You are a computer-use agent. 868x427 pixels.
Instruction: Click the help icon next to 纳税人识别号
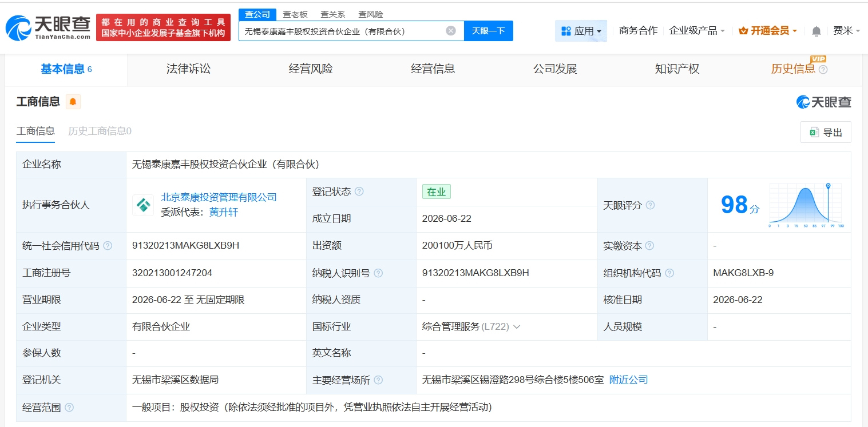(378, 273)
